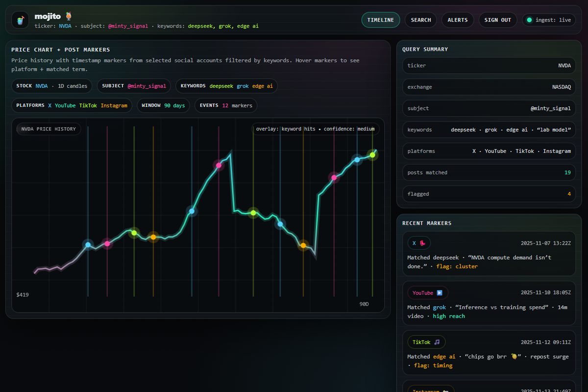Viewport: 588px width, 392px height.
Task: Click the TikTok music note icon
Action: pyautogui.click(x=437, y=342)
